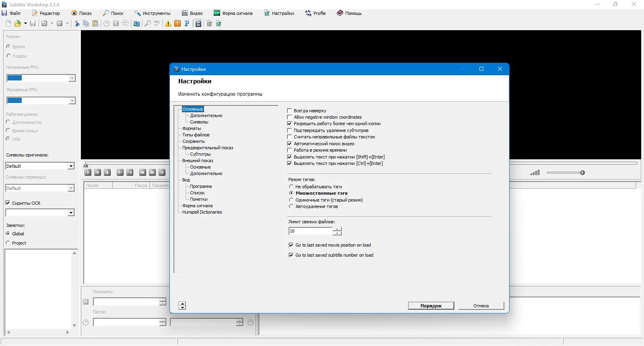This screenshot has height=346, width=644.
Task: Select 'Hunspell Dictionaries' in settings tree
Action: 202,212
